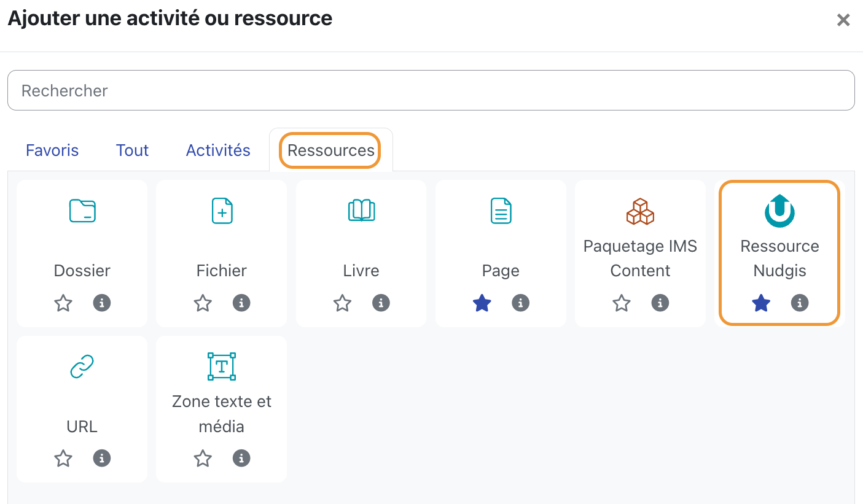
Task: Star Zone texte et média as favorite
Action: [203, 458]
